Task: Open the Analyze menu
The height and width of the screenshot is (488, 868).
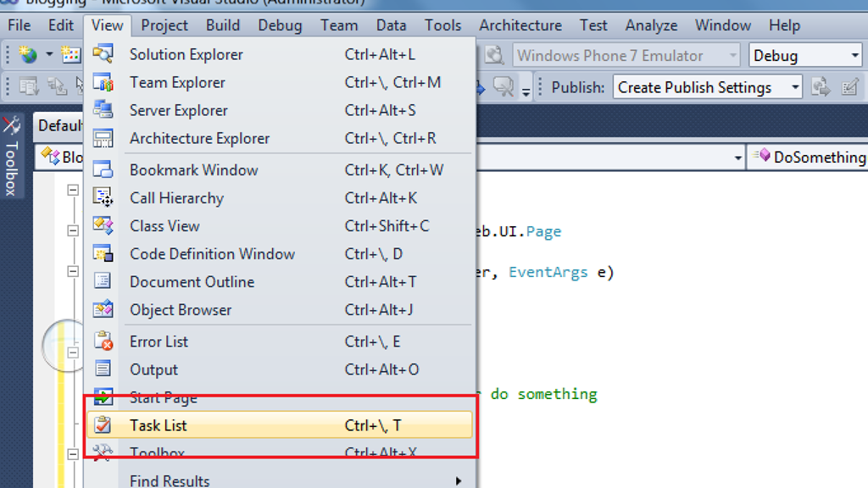Action: 652,25
